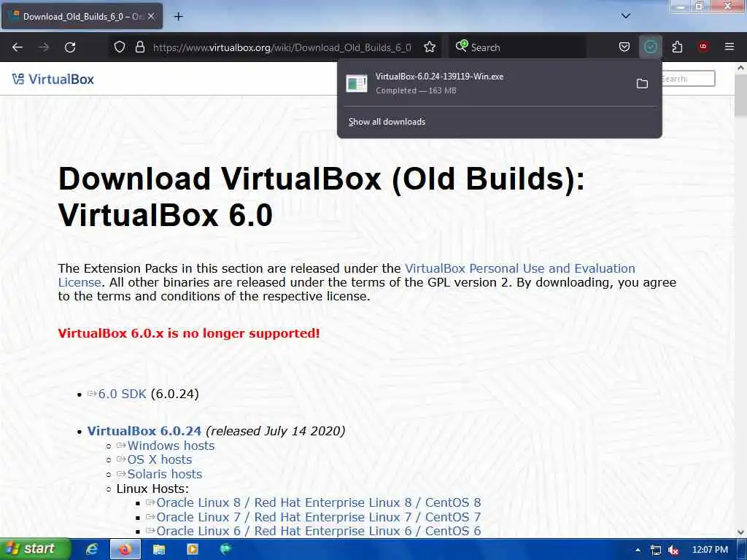The image size is (747, 560).
Task: Open the Pocket save icon
Action: (624, 47)
